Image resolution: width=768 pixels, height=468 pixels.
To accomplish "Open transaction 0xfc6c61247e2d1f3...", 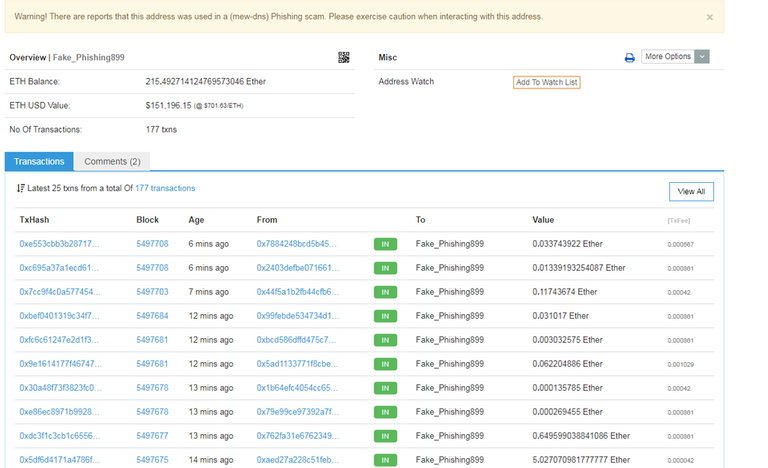I will pos(59,340).
